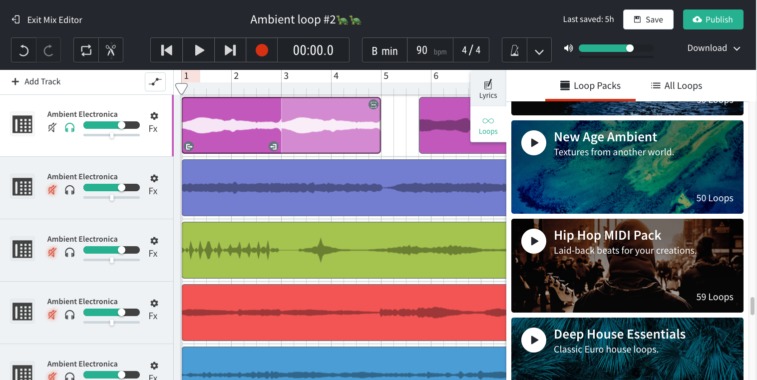This screenshot has height=380, width=757.
Task: Click the Ambient loop #2 project title
Action: point(306,20)
